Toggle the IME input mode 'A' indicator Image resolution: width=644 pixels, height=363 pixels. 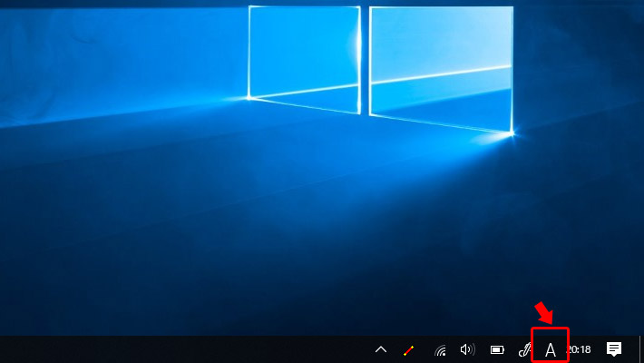tap(551, 350)
